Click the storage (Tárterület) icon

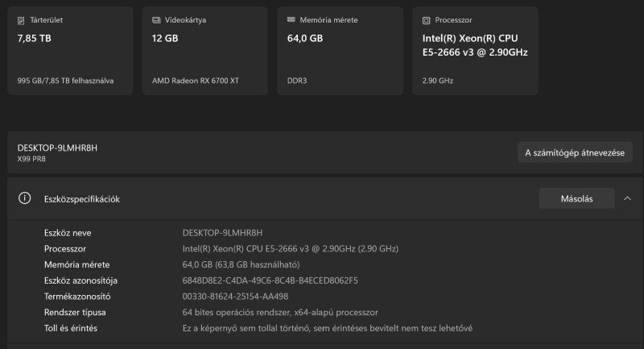coord(21,19)
